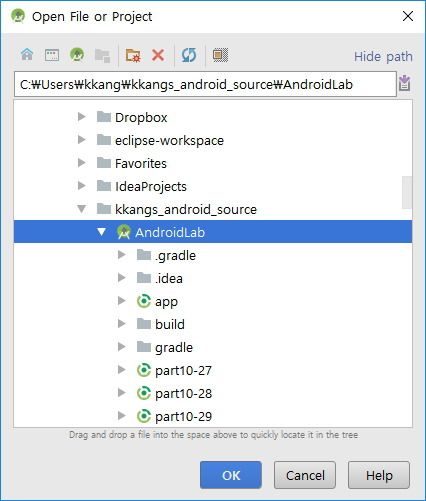Delete selection with red X icon
This screenshot has height=501, width=426.
tap(158, 55)
